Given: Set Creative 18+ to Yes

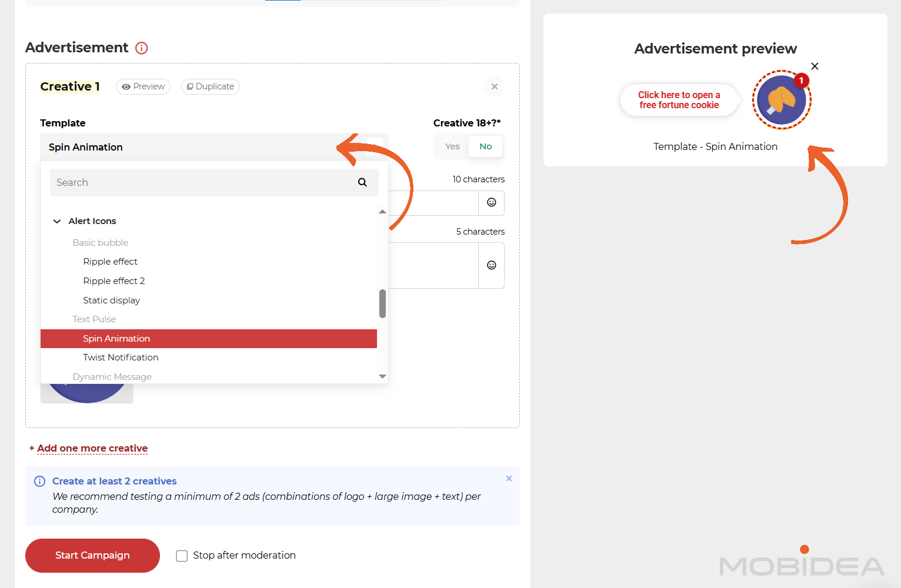Looking at the screenshot, I should [452, 146].
